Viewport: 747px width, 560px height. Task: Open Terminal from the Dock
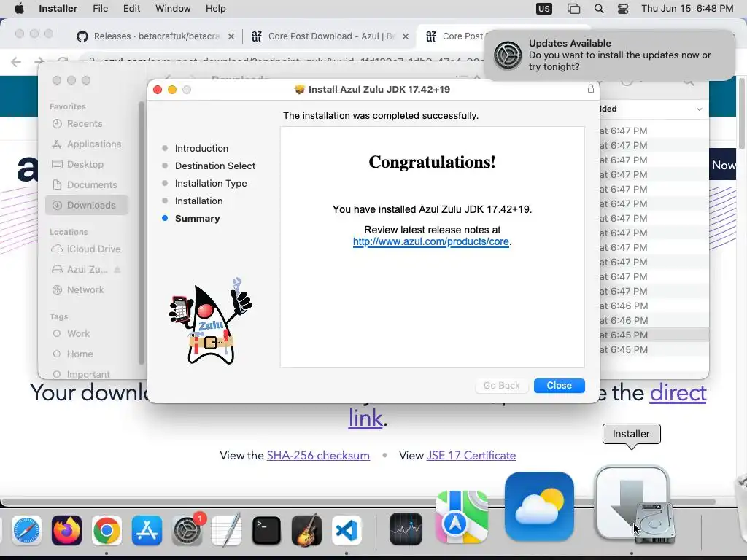coord(266,531)
